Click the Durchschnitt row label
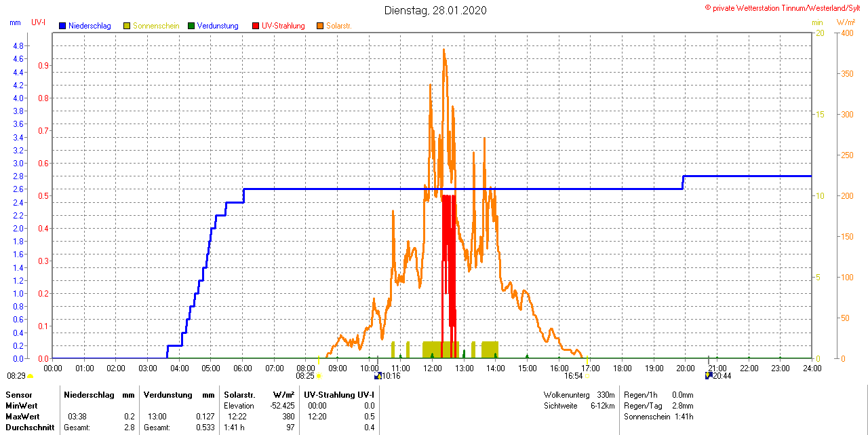This screenshot has width=868, height=435. [x=28, y=428]
